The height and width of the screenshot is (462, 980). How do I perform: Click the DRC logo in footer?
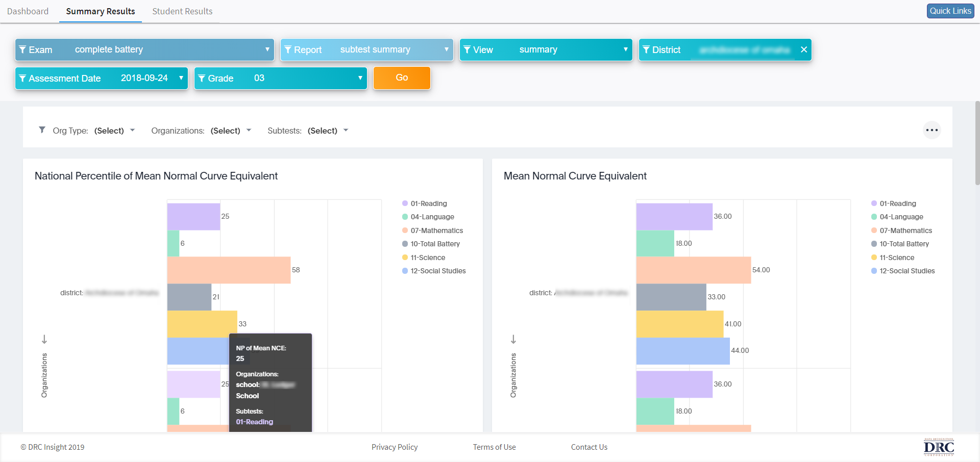pyautogui.click(x=938, y=447)
